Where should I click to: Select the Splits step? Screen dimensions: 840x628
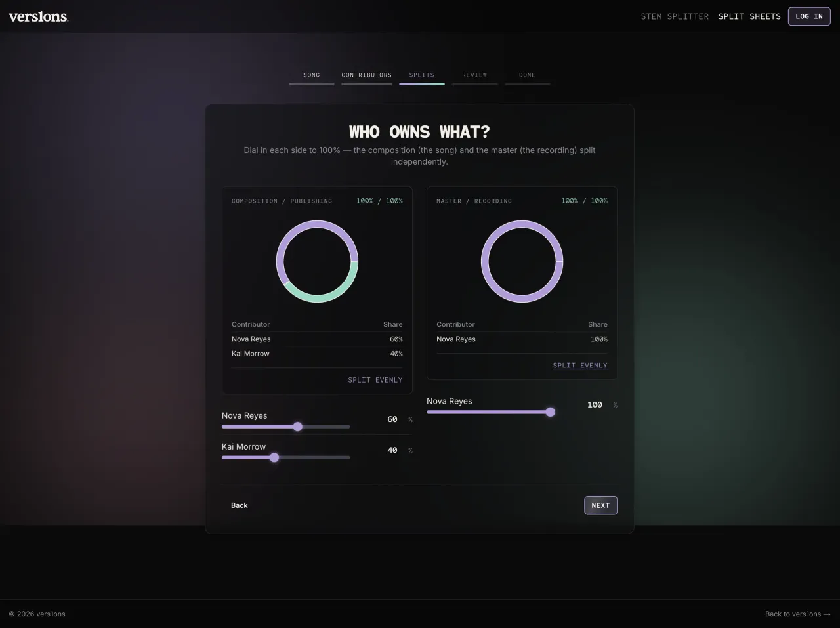(422, 77)
